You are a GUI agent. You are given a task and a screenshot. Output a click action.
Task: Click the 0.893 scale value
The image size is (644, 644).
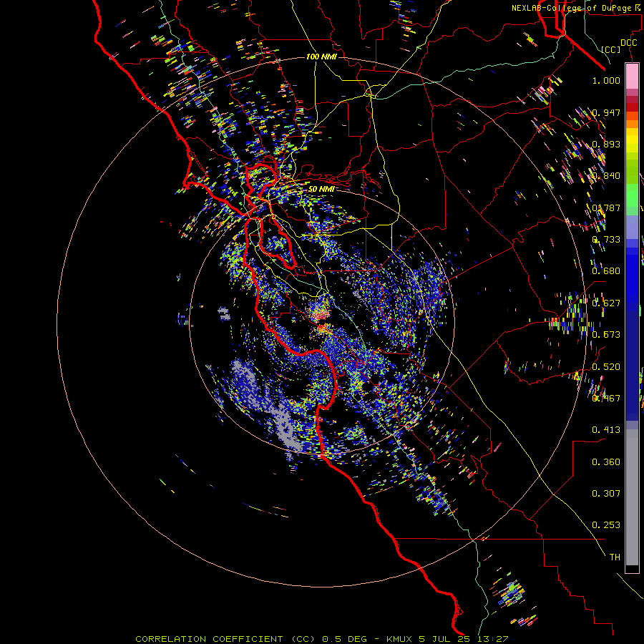(606, 144)
